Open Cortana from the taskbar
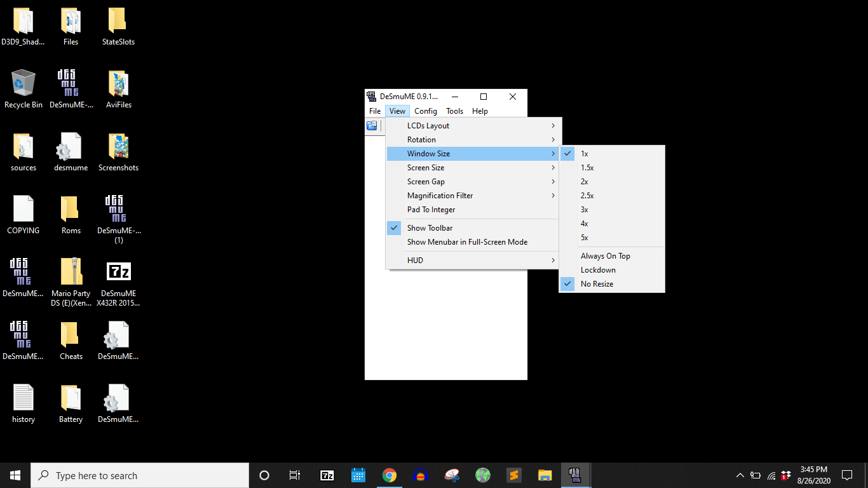The image size is (868, 488). 264,475
